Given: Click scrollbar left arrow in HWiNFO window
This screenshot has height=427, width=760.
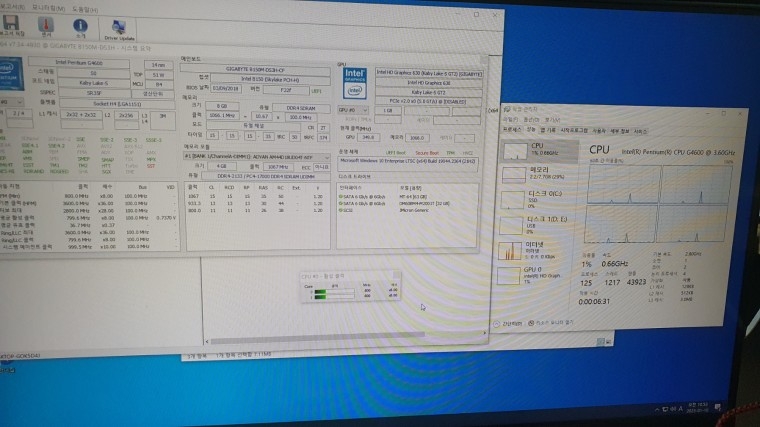Looking at the screenshot, I should click(207, 341).
